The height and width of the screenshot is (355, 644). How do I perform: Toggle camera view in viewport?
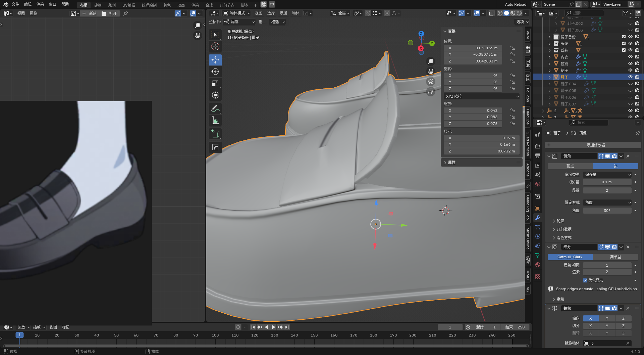[x=431, y=82]
